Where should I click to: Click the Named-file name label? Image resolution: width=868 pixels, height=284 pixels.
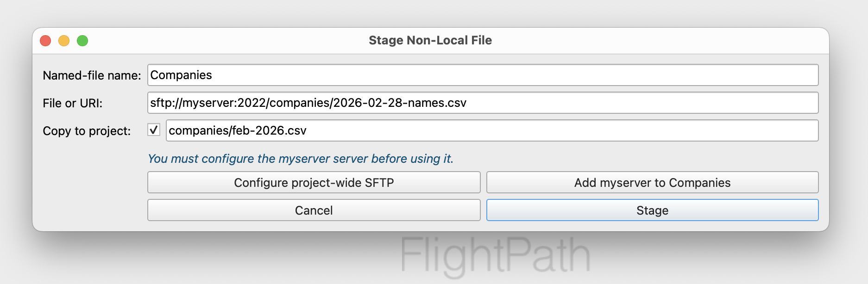(x=92, y=75)
